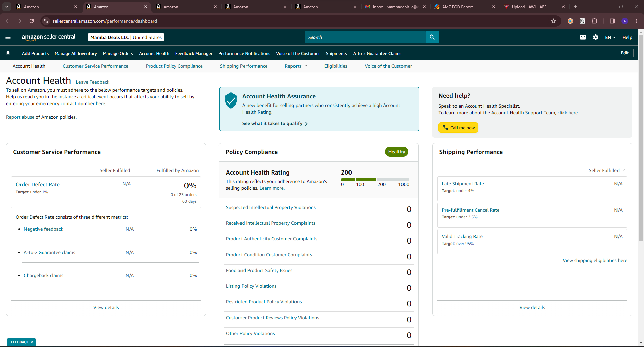The width and height of the screenshot is (644, 347).
Task: Click the Report abuse link
Action: [x=20, y=117]
